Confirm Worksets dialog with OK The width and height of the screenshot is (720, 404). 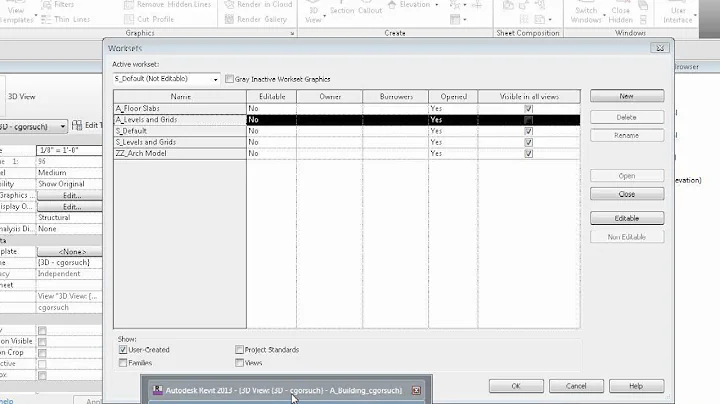[x=516, y=386]
